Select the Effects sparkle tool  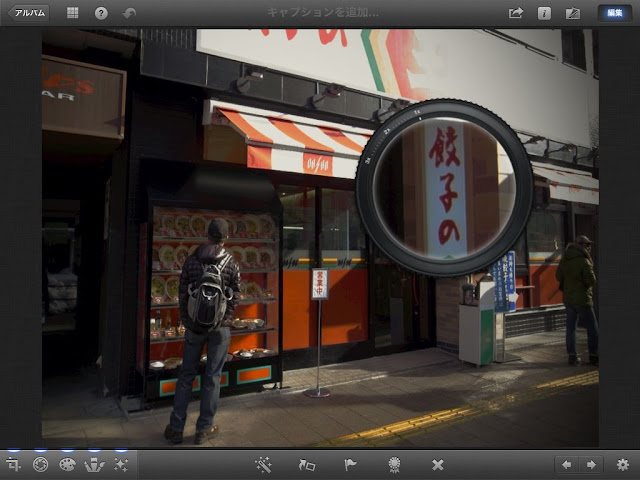click(121, 464)
